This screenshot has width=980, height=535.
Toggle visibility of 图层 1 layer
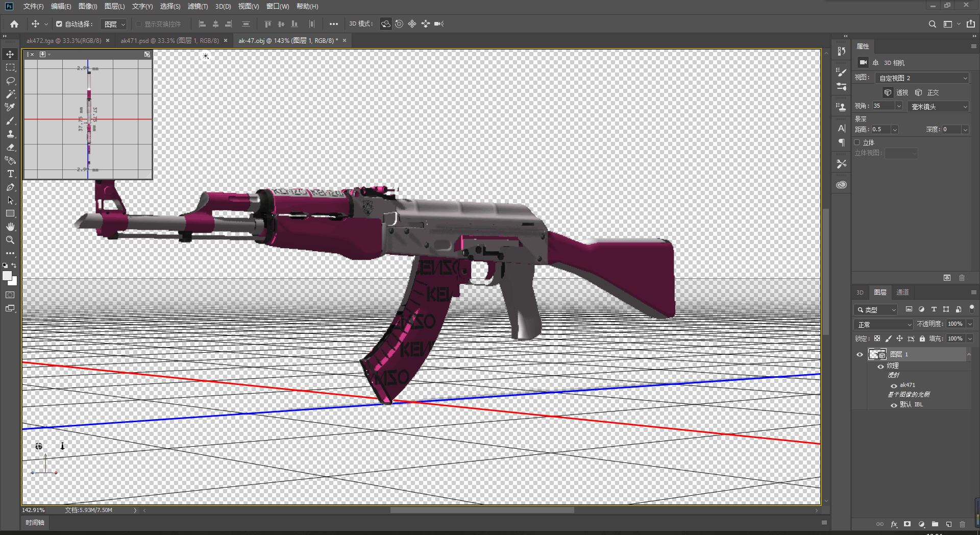pos(860,354)
